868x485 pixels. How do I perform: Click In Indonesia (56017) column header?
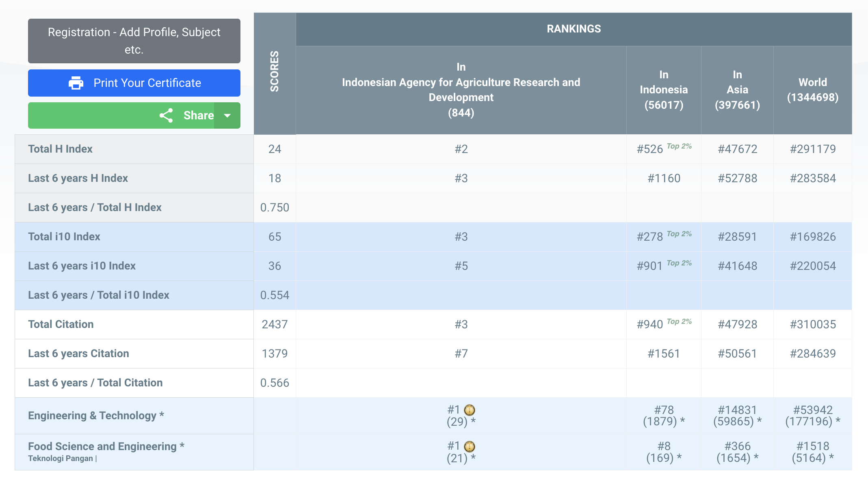click(x=664, y=90)
